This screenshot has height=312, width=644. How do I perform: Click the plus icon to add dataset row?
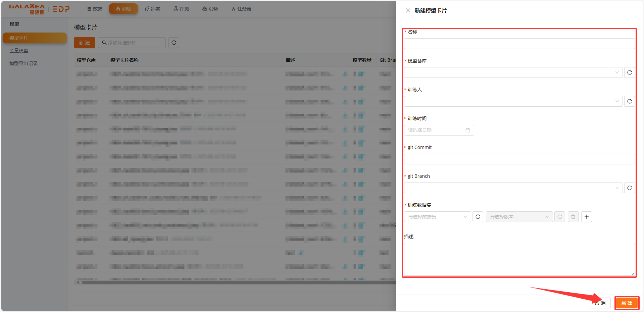(x=586, y=217)
